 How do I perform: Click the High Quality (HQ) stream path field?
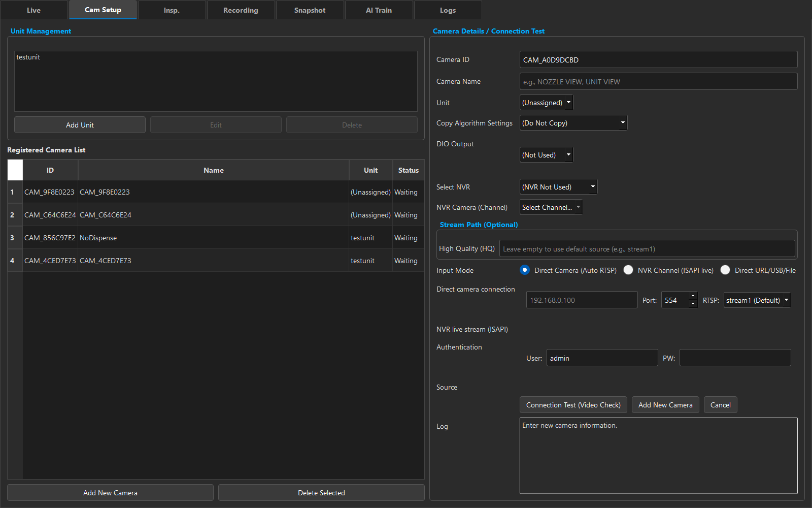pyautogui.click(x=647, y=249)
